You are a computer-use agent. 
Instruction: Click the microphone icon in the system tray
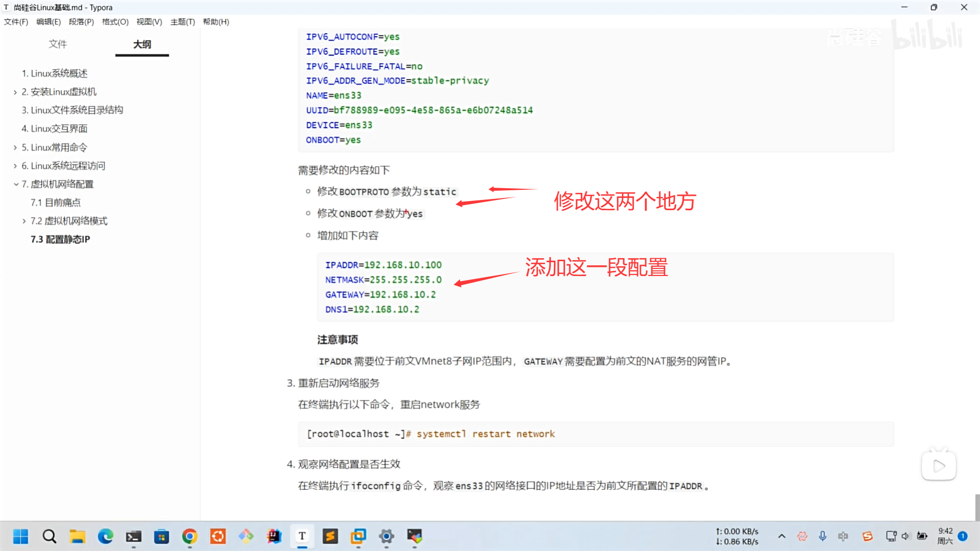click(823, 536)
